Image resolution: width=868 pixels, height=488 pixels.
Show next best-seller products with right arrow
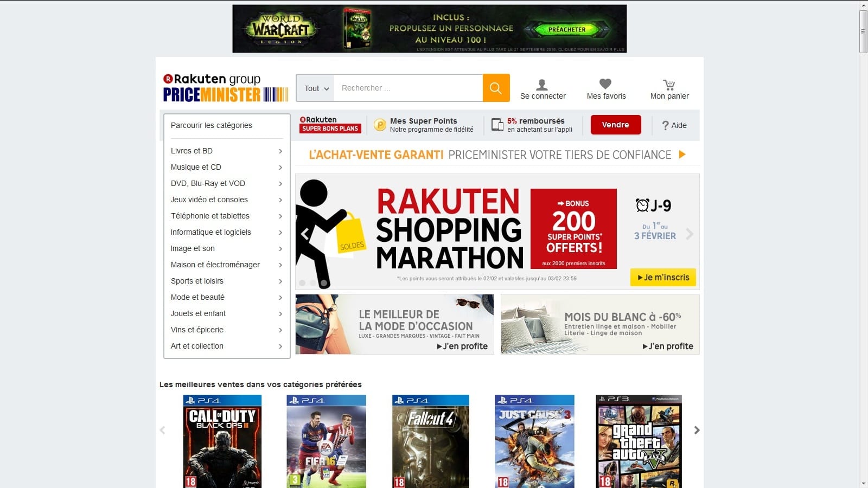coord(697,430)
